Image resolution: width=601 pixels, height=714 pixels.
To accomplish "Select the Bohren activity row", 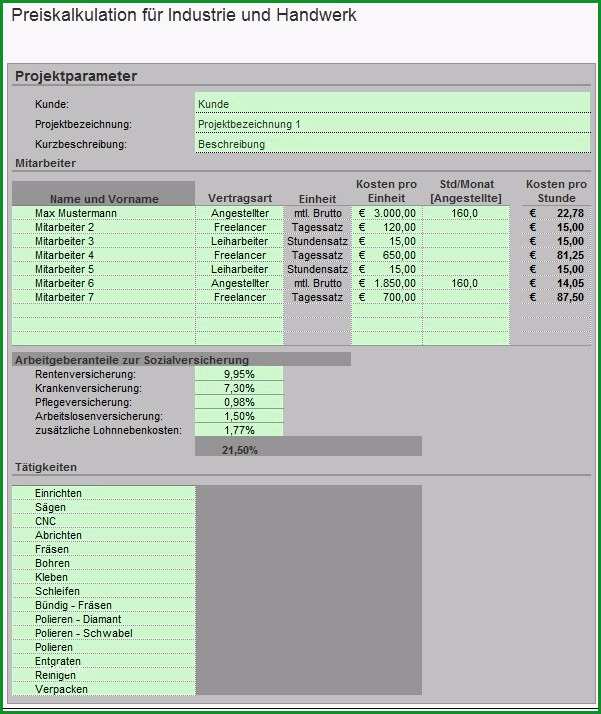I will 103,563.
